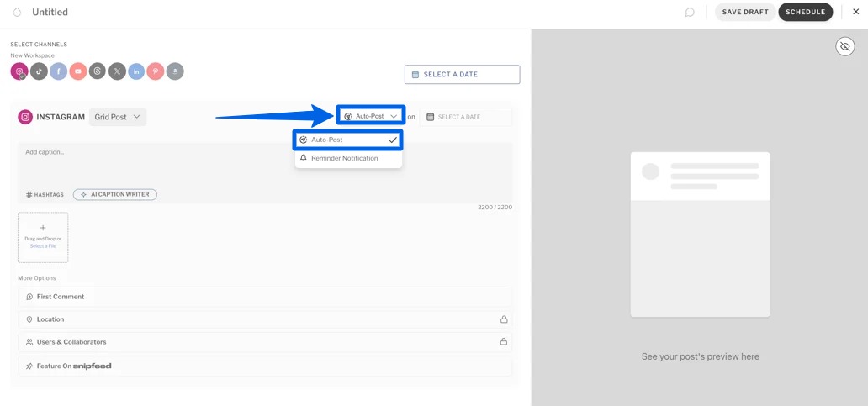This screenshot has height=406, width=868.
Task: Click the Instagram logo next to INSTAGRAM heading
Action: [x=25, y=118]
